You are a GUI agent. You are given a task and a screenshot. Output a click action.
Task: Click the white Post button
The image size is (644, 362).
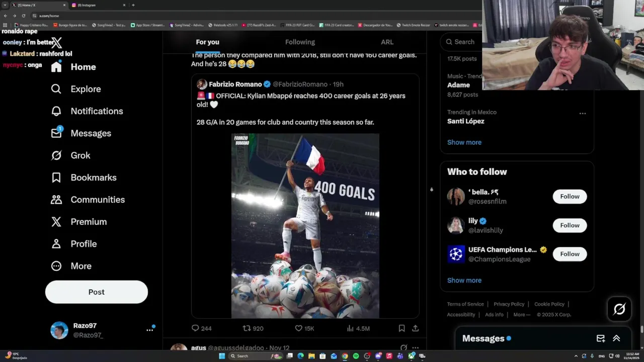pyautogui.click(x=97, y=292)
